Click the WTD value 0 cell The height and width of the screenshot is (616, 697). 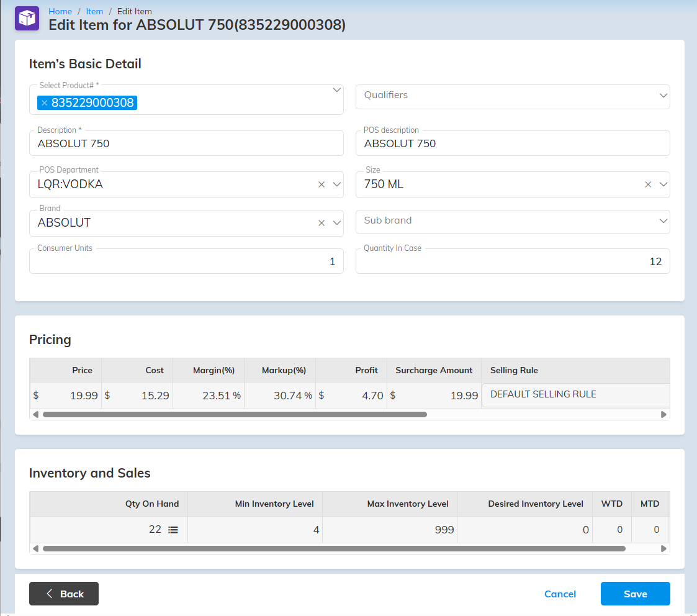pos(611,530)
